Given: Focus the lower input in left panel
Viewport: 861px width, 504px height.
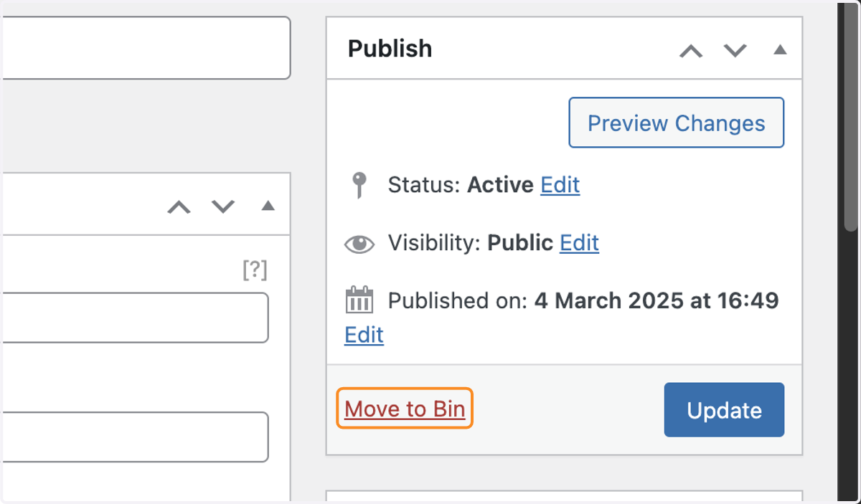Looking at the screenshot, I should click(134, 437).
